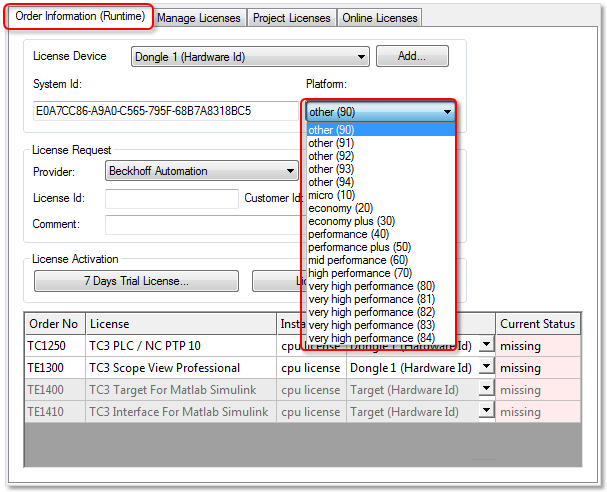Open license device dropdown in TC1250 row
607x492 pixels.
click(x=487, y=344)
